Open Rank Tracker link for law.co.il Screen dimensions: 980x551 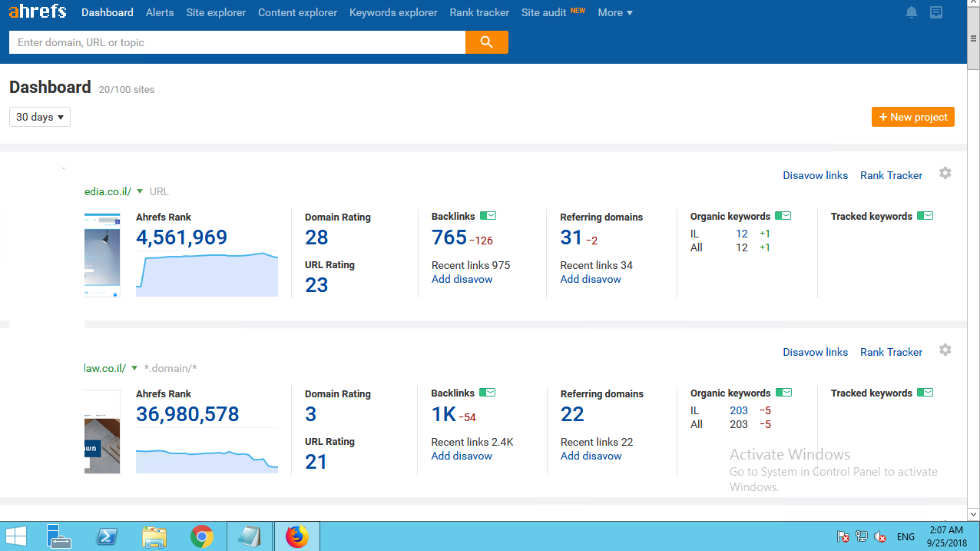point(891,352)
